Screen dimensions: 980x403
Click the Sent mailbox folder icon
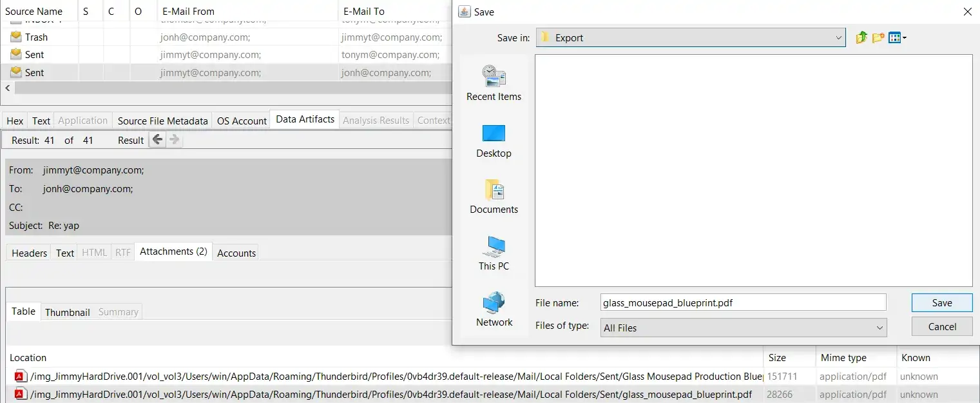15,54
